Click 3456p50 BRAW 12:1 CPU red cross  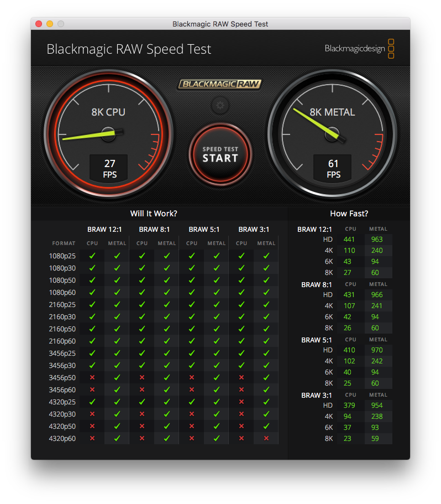92,377
